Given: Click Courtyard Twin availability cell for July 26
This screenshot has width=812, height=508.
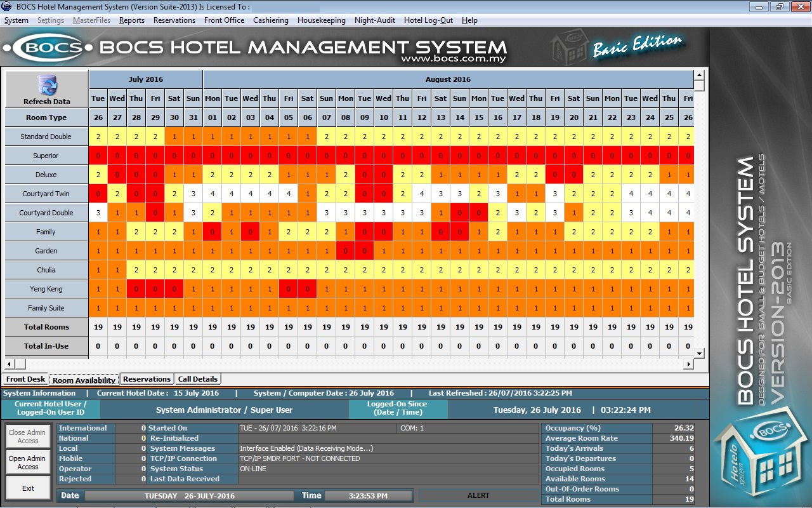Looking at the screenshot, I should (x=98, y=194).
